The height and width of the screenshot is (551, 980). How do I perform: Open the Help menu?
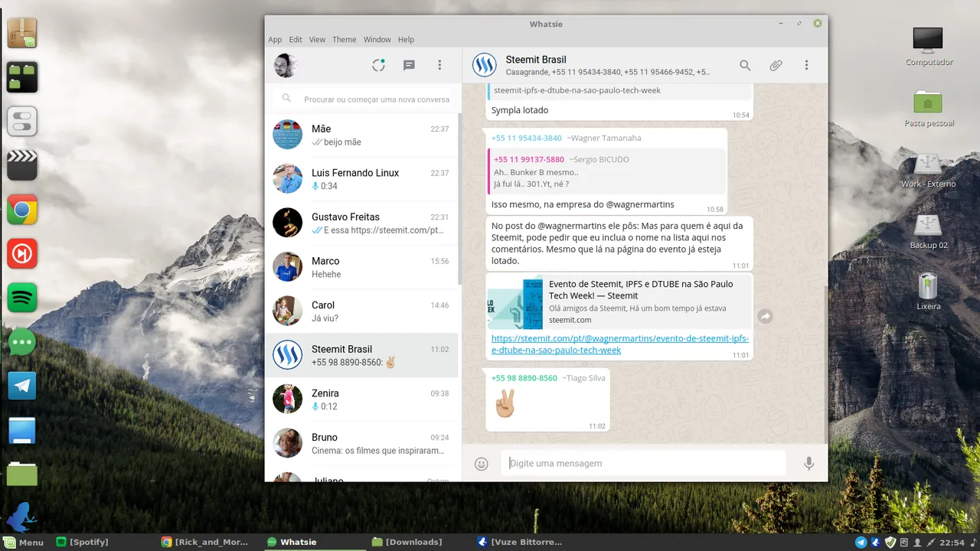click(406, 40)
